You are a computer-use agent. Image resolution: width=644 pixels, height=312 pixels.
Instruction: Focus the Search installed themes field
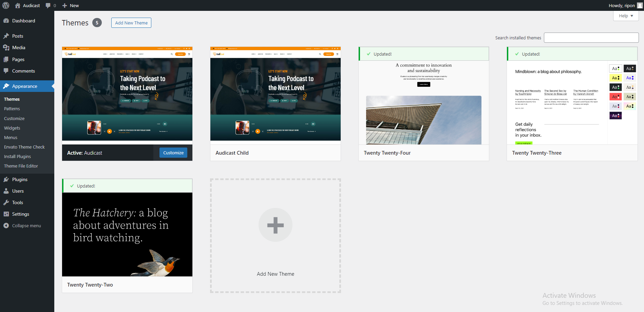click(591, 38)
